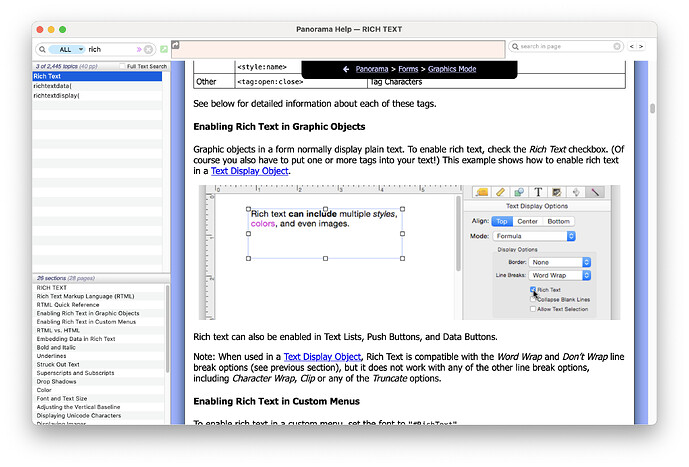Jump to Bold and Italic section

56,348
